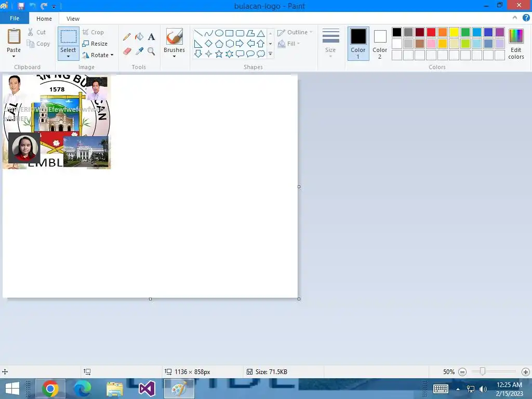Activate the rectangular Select tool

[68, 36]
